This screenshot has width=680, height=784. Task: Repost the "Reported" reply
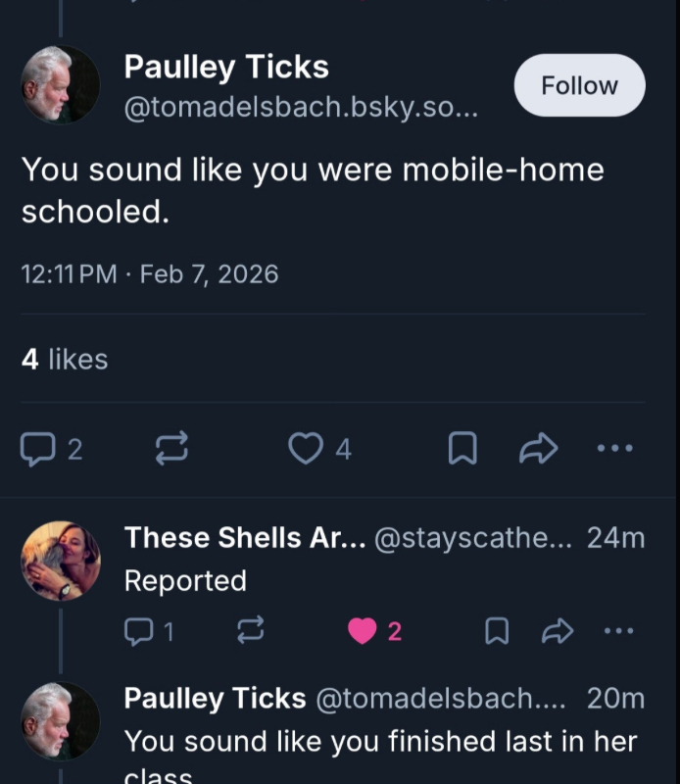[x=251, y=632]
